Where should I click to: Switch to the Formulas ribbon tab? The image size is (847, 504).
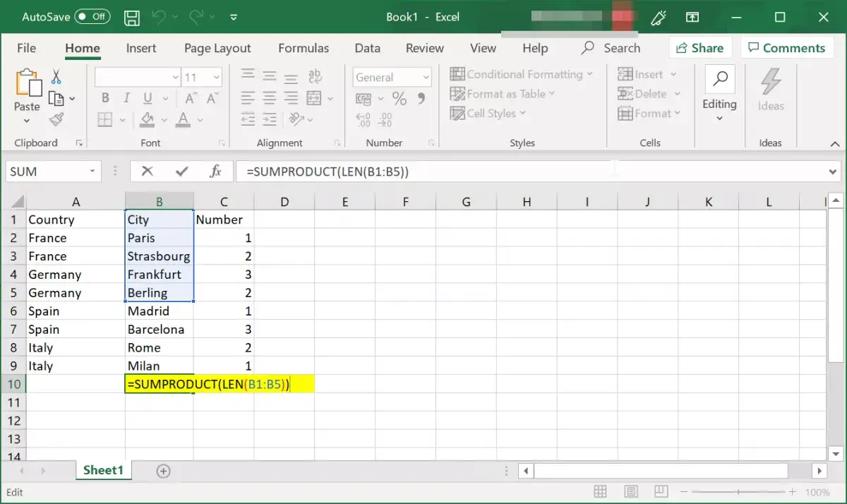(304, 48)
